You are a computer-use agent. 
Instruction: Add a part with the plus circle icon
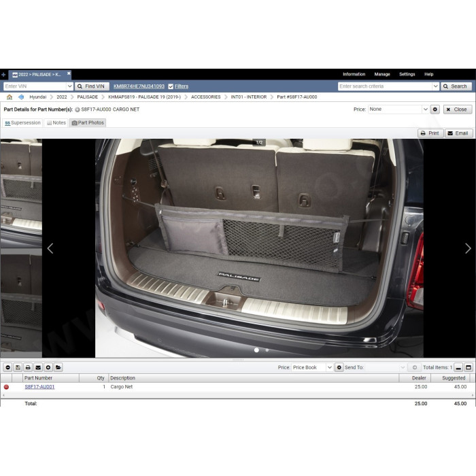pos(48,368)
